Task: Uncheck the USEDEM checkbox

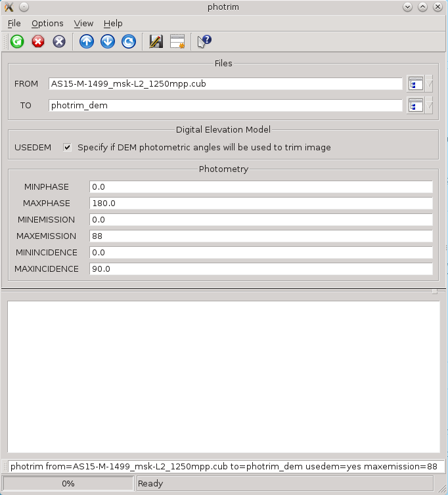Action: point(67,148)
